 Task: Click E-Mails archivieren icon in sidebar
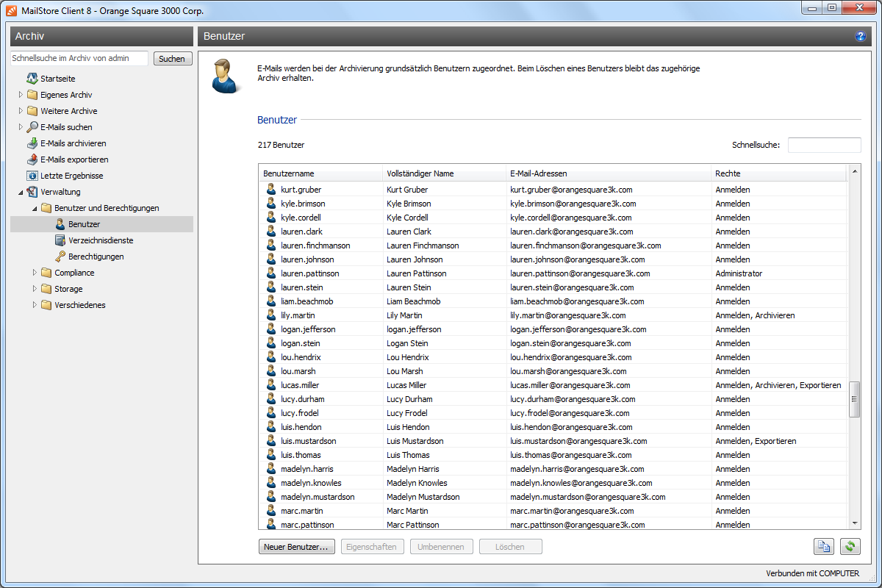(x=32, y=143)
